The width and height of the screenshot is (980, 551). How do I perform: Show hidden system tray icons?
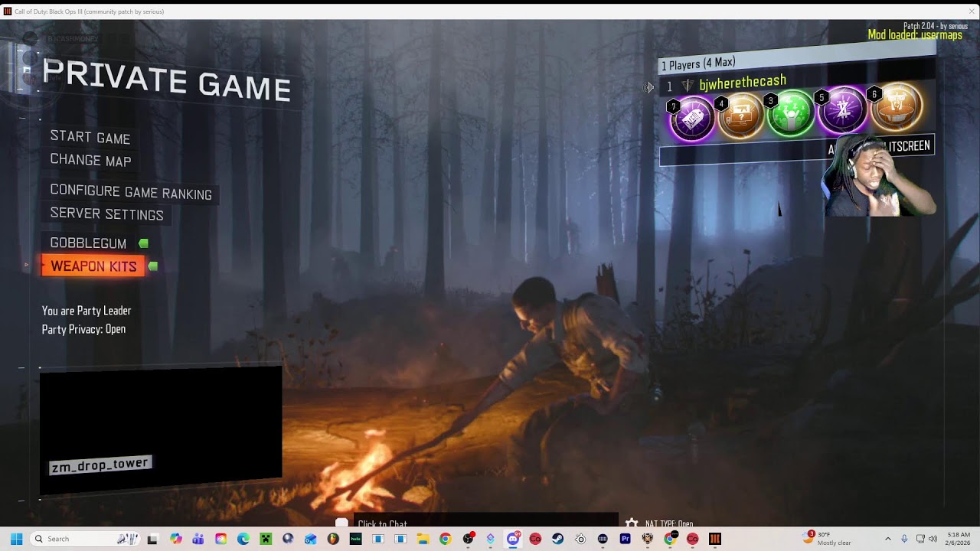click(x=888, y=539)
